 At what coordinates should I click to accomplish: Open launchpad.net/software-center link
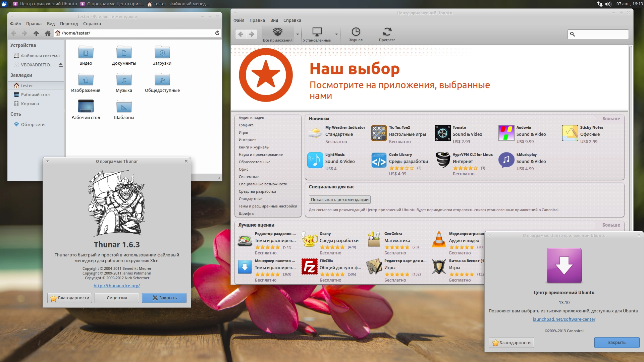point(564,319)
